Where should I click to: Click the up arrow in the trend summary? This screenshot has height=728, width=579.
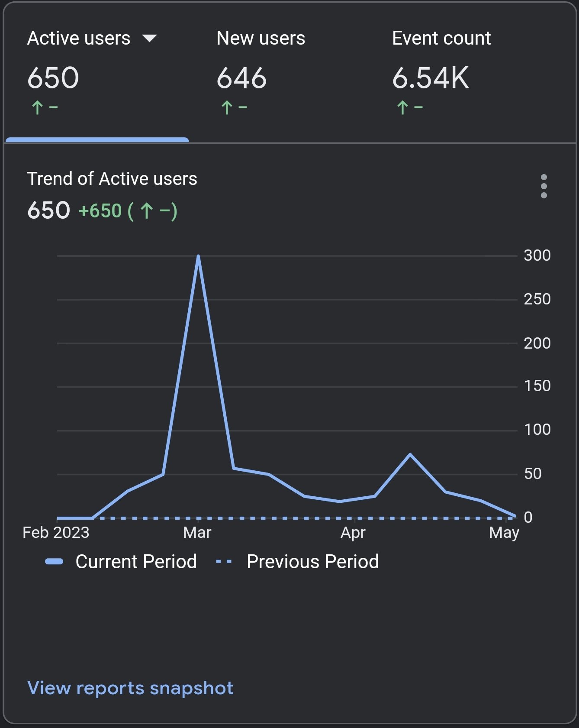[x=147, y=211]
